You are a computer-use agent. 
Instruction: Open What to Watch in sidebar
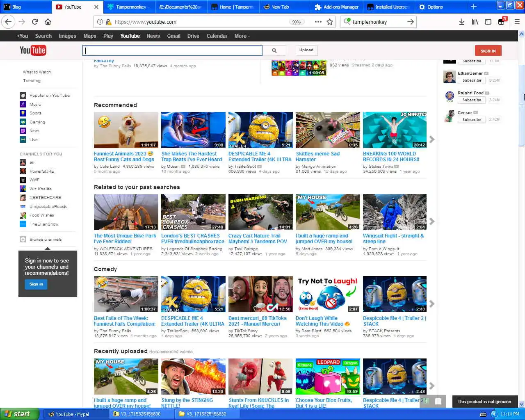point(37,72)
